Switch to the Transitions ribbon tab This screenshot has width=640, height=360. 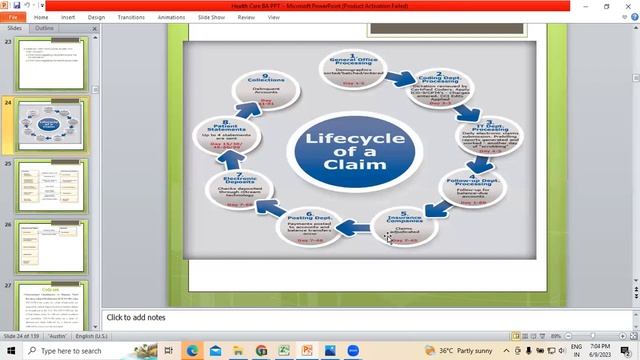(131, 18)
